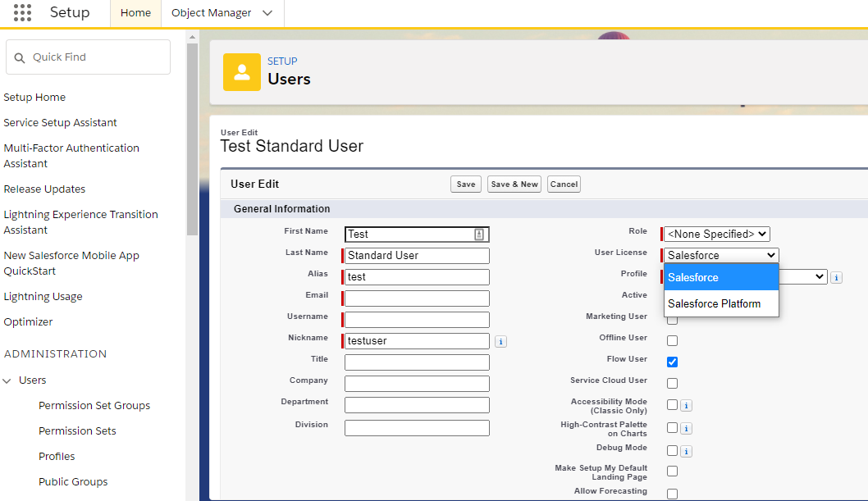Toggle the Allow Forecasting checkbox

tap(672, 494)
